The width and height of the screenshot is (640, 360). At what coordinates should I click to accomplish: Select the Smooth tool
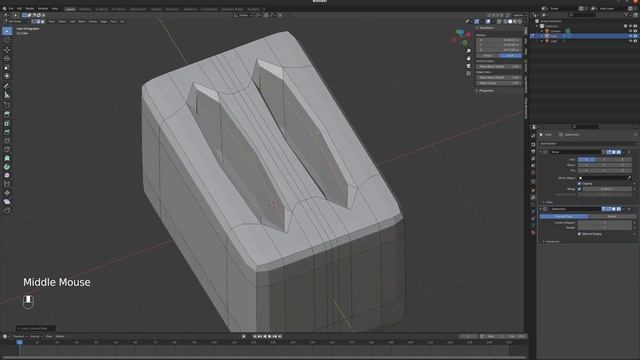pyautogui.click(x=7, y=175)
